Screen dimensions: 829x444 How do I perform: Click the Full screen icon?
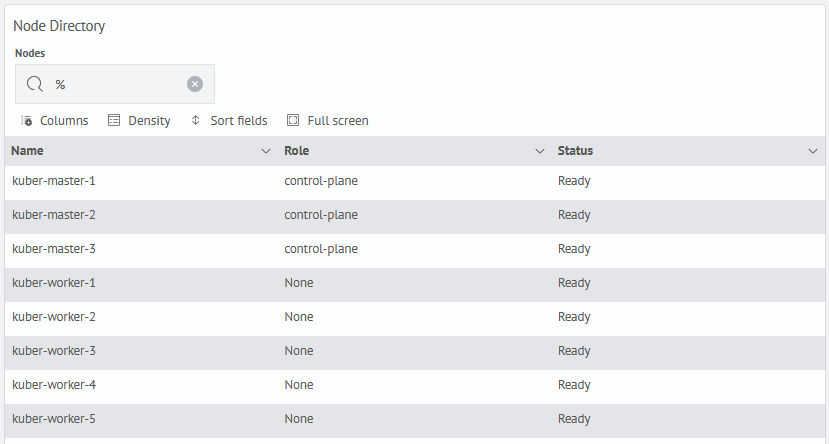point(293,121)
